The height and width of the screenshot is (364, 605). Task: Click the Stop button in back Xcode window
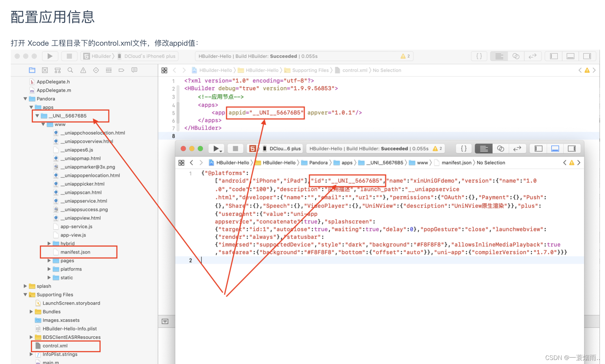click(x=69, y=56)
